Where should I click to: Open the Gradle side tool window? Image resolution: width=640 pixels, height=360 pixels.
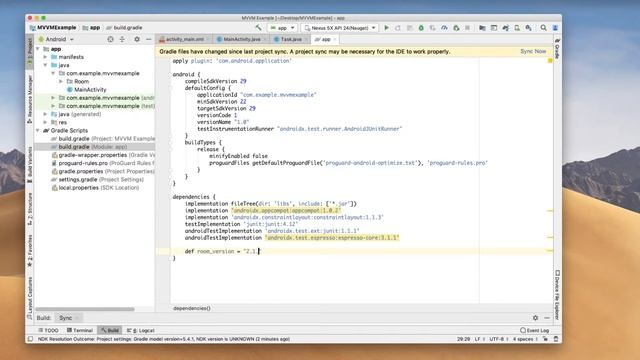(557, 49)
